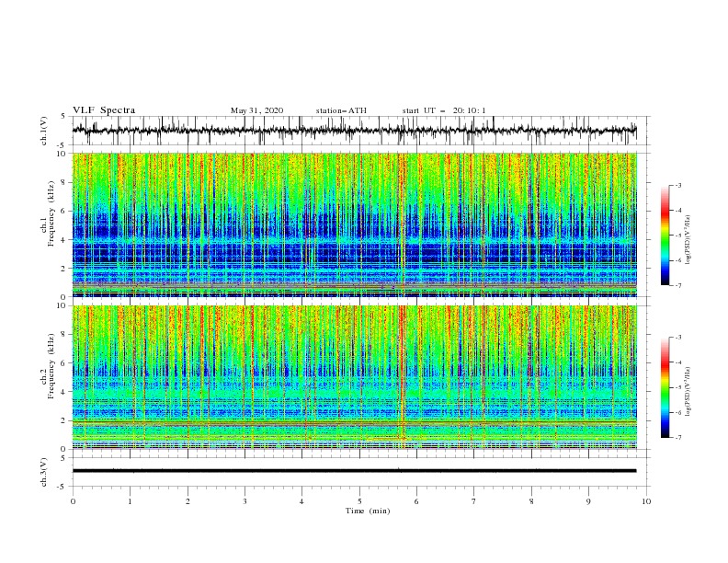Click the time axis tick label "1"
This screenshot has width=728, height=563.
coord(131,501)
